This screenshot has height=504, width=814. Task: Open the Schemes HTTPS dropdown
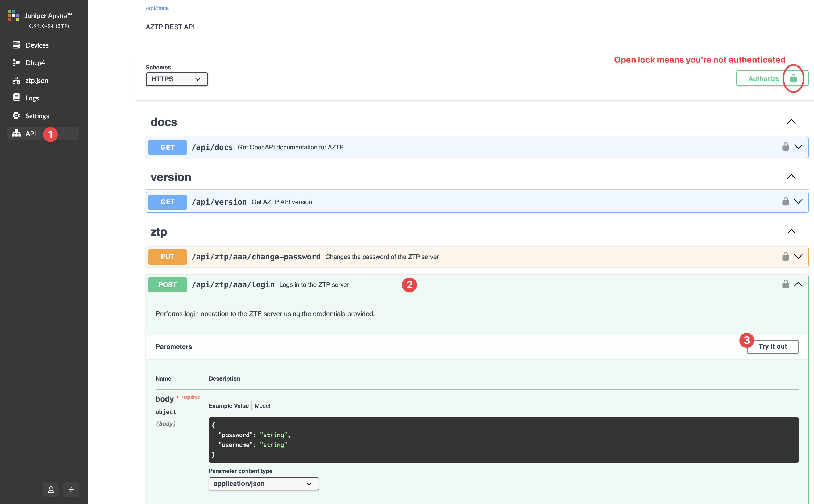[x=176, y=79]
